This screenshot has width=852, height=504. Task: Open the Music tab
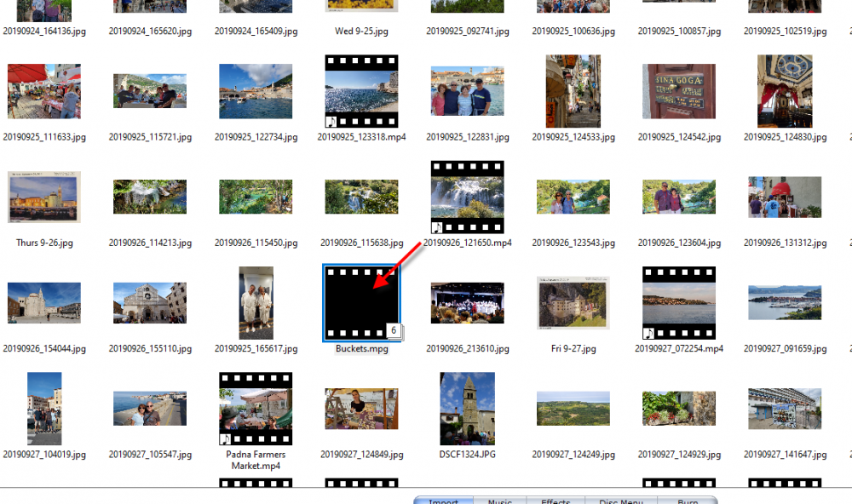500,500
